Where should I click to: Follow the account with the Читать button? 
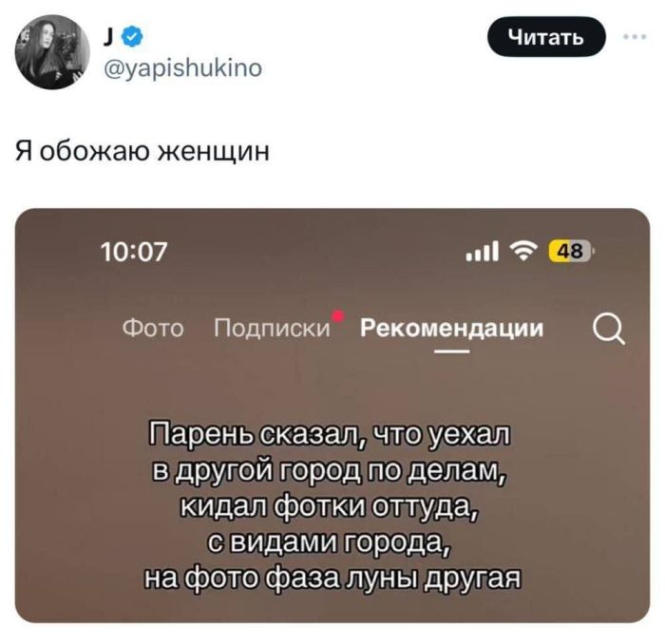[546, 37]
